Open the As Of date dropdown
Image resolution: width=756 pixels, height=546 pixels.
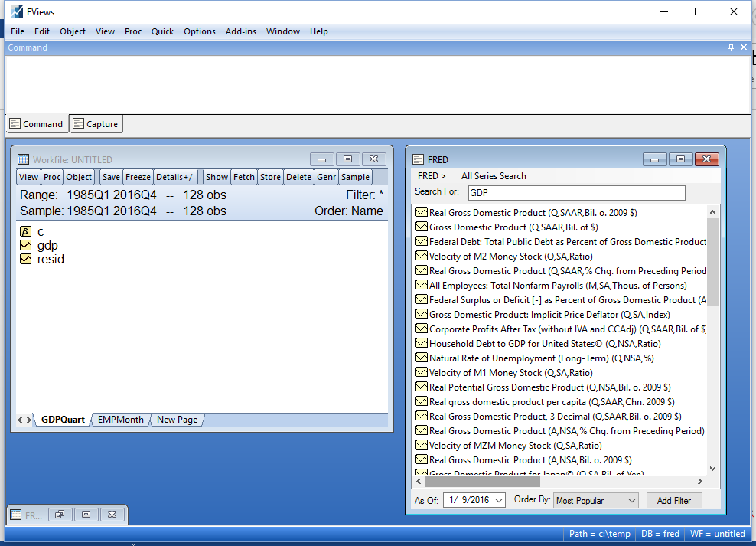pos(498,501)
